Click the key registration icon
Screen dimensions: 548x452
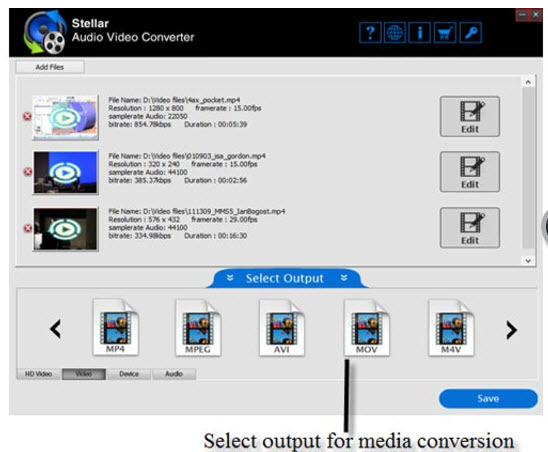(x=471, y=33)
